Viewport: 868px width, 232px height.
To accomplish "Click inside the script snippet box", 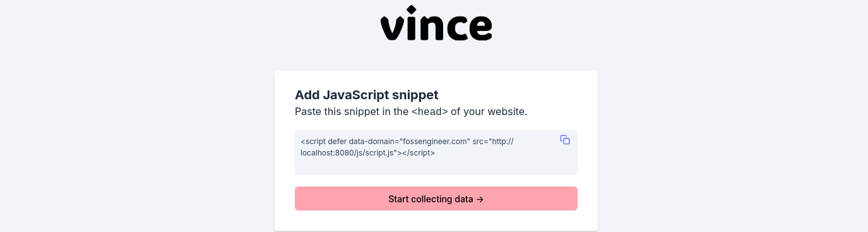I will tap(436, 152).
